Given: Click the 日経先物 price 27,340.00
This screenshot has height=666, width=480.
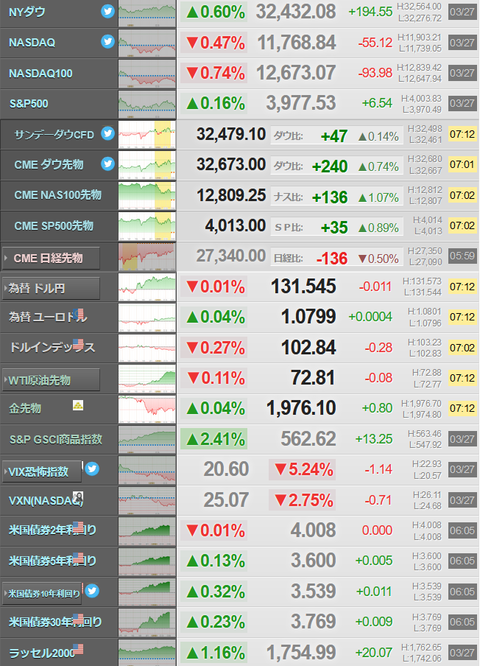Looking at the screenshot, I should pyautogui.click(x=231, y=256).
